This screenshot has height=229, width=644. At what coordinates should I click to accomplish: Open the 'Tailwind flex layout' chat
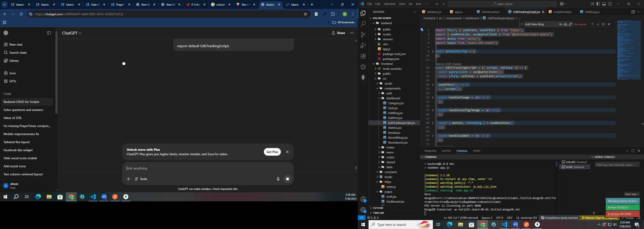(x=17, y=142)
